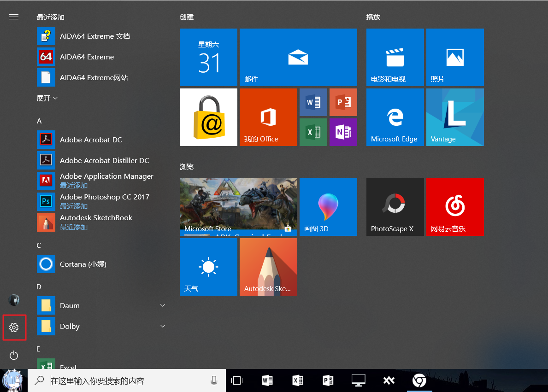548x392 pixels.
Task: Expand the Dolby folder chevron
Action: coord(163,326)
